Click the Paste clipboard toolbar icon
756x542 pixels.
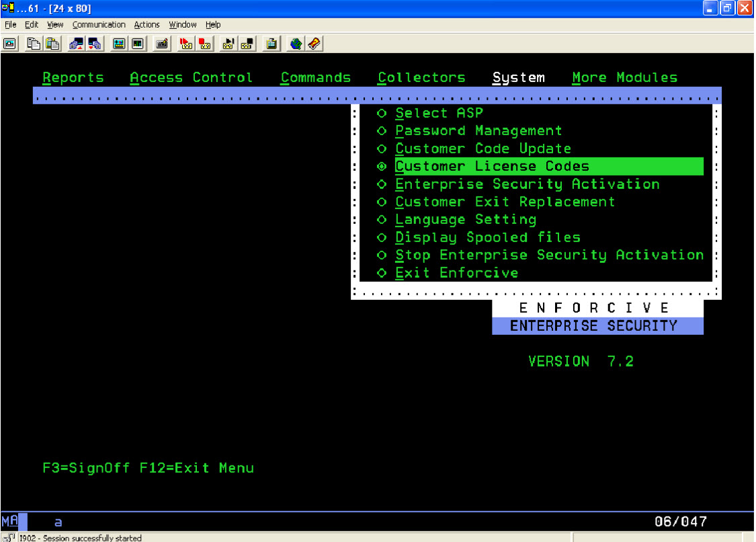click(52, 44)
